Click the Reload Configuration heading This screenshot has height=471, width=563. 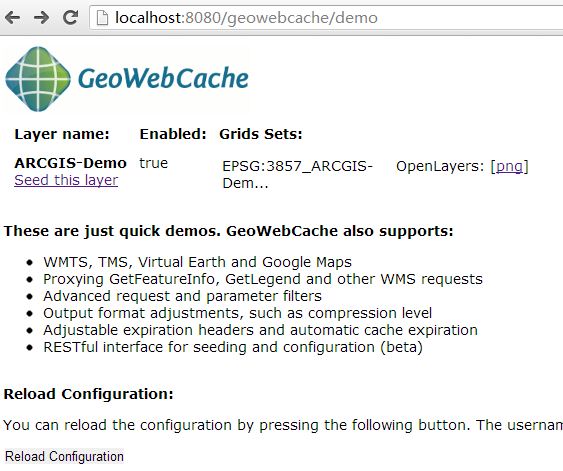[89, 394]
